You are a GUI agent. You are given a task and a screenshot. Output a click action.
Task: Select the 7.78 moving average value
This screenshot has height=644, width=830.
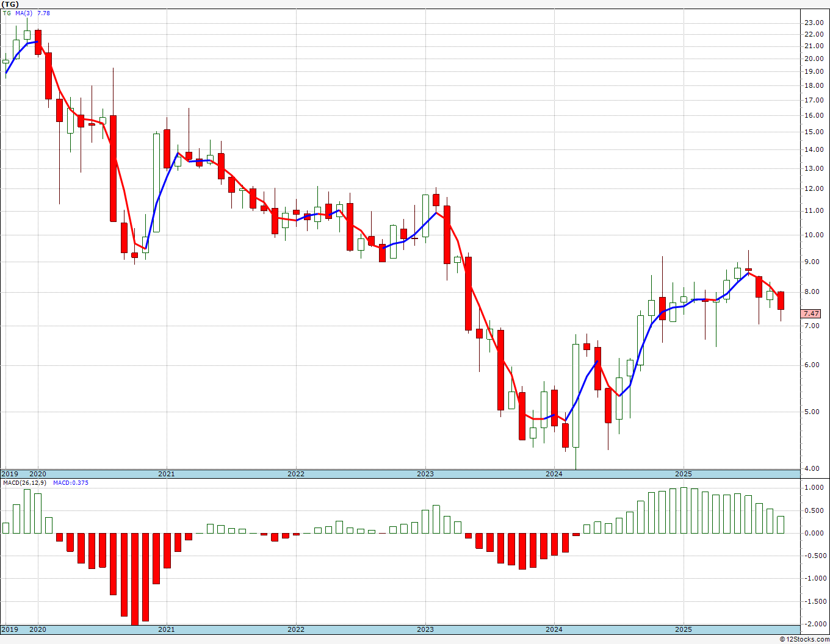click(43, 13)
